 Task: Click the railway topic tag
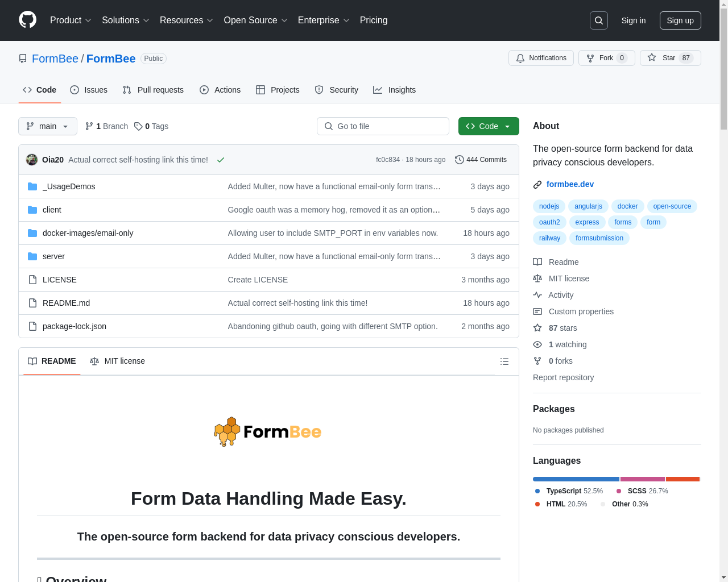tap(549, 238)
